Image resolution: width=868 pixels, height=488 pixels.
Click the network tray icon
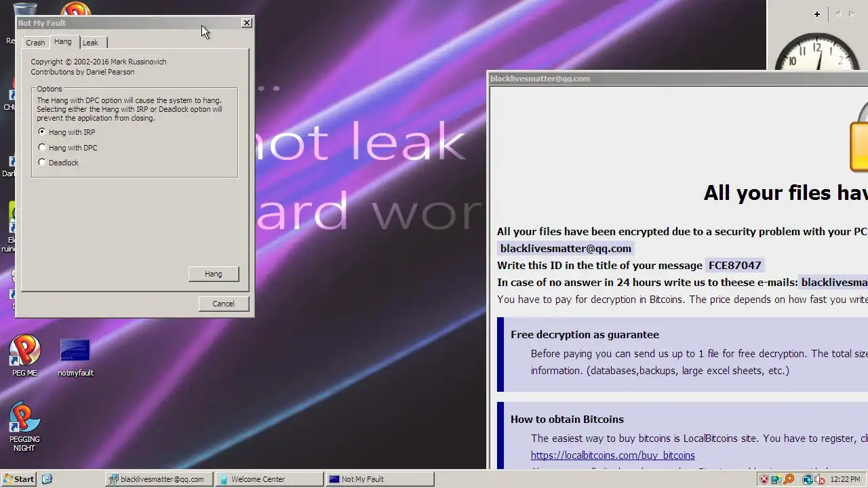tap(808, 479)
